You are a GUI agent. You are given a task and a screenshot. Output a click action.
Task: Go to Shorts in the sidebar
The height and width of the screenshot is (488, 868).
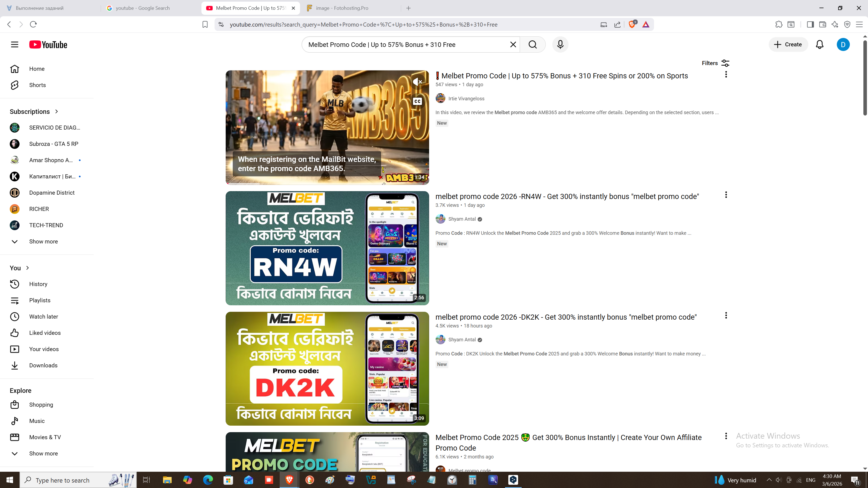tap(37, 85)
